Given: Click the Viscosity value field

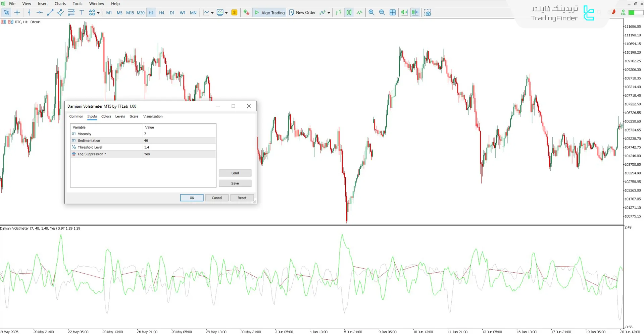Looking at the screenshot, I should pos(179,134).
